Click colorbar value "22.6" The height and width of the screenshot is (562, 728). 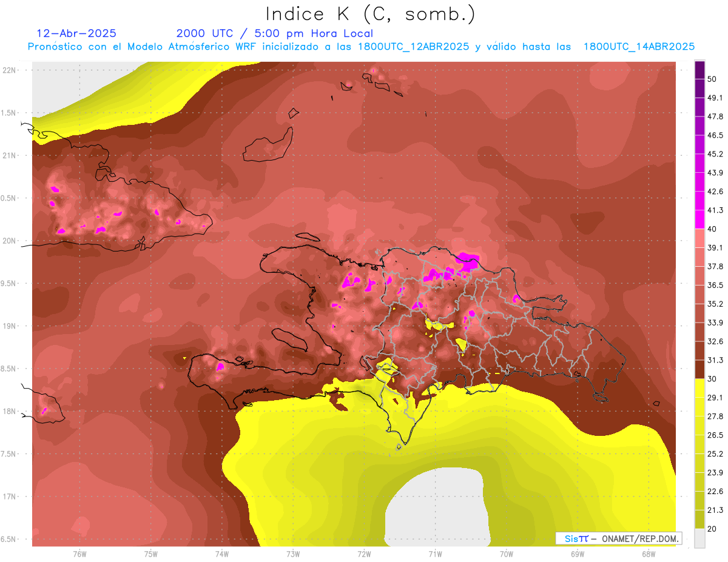coord(715,491)
